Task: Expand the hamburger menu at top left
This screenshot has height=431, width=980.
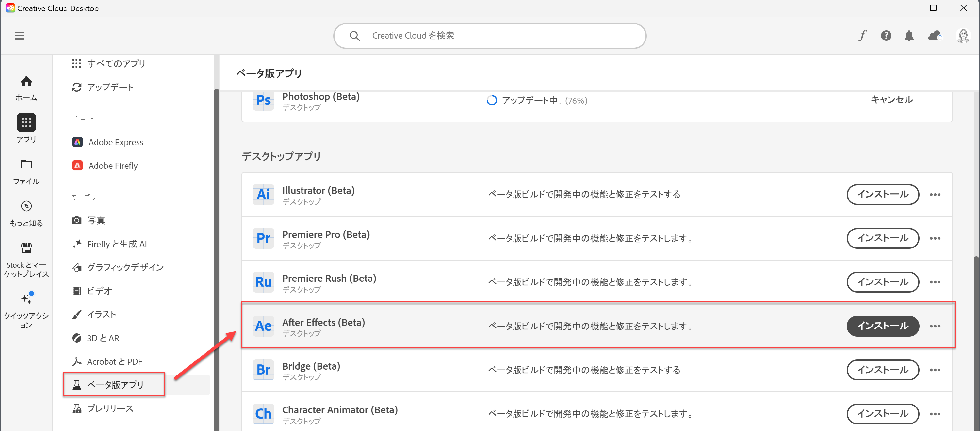Action: click(19, 35)
